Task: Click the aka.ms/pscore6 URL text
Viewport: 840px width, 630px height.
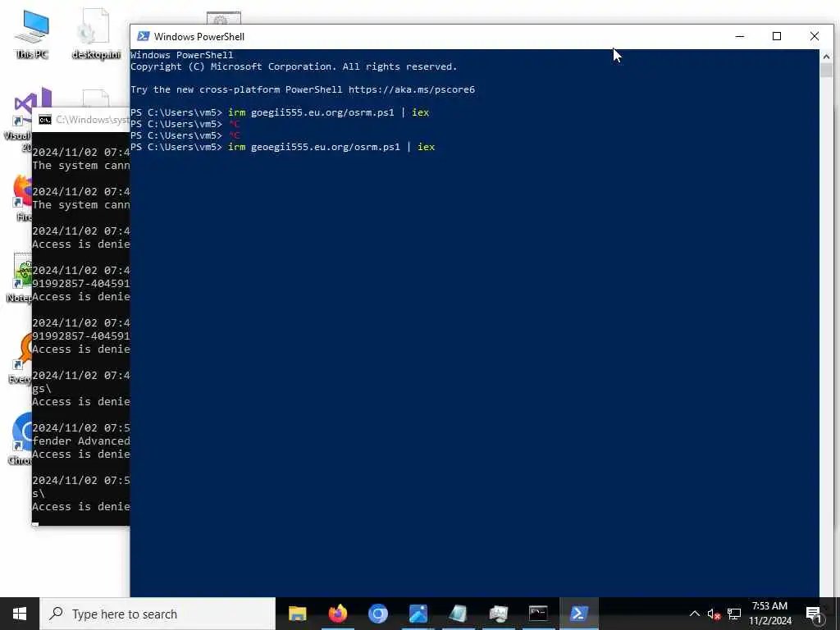Action: pyautogui.click(x=412, y=89)
